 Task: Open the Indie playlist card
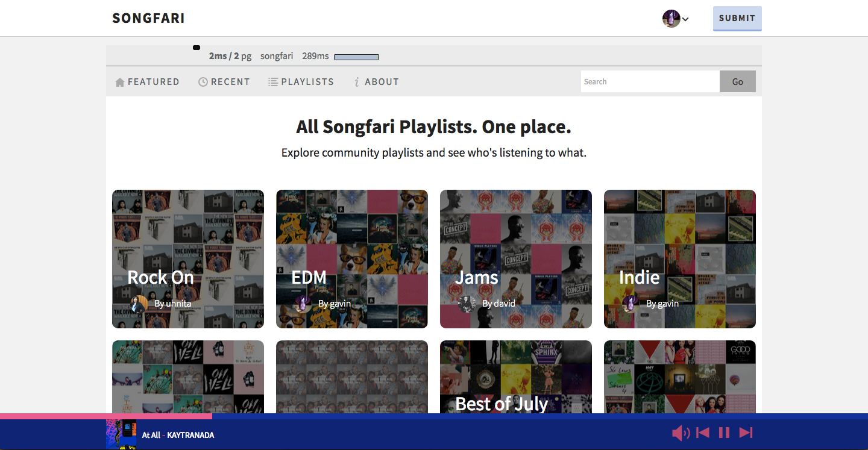[680, 259]
